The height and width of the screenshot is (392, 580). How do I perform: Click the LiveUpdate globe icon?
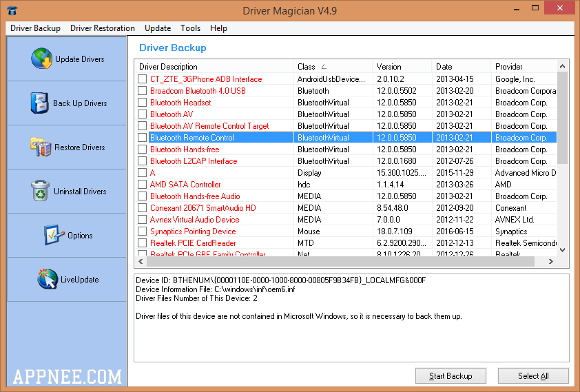tap(48, 279)
